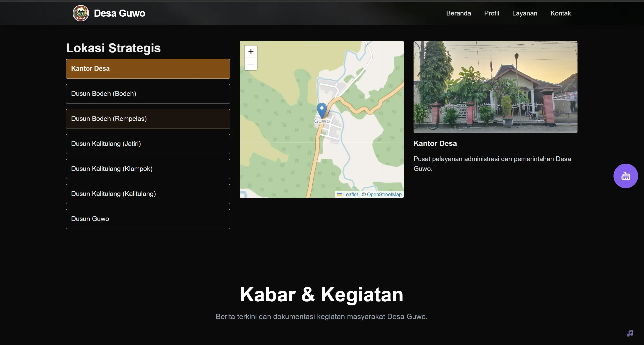Select the Kantor Desa location

click(x=148, y=69)
